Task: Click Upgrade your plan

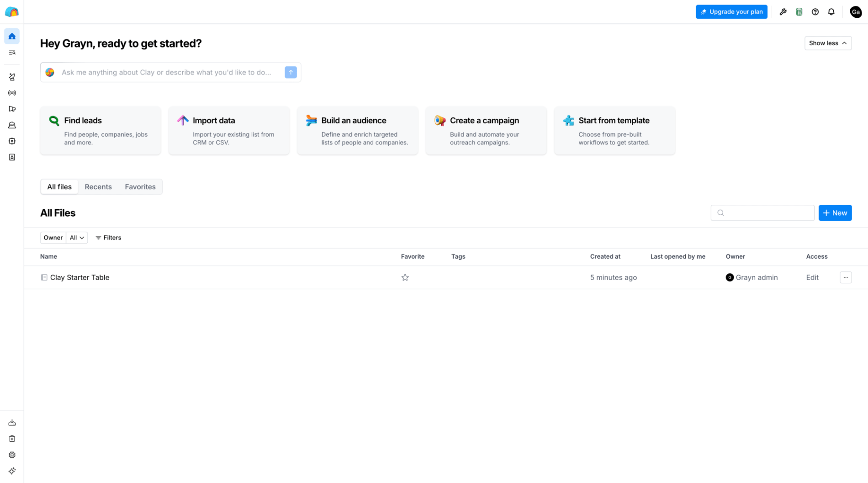Action: [x=731, y=12]
